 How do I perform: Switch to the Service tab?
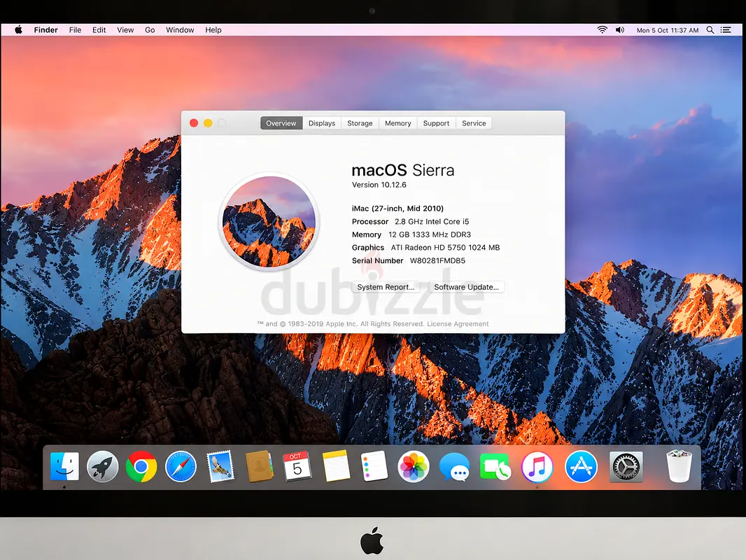[x=474, y=123]
